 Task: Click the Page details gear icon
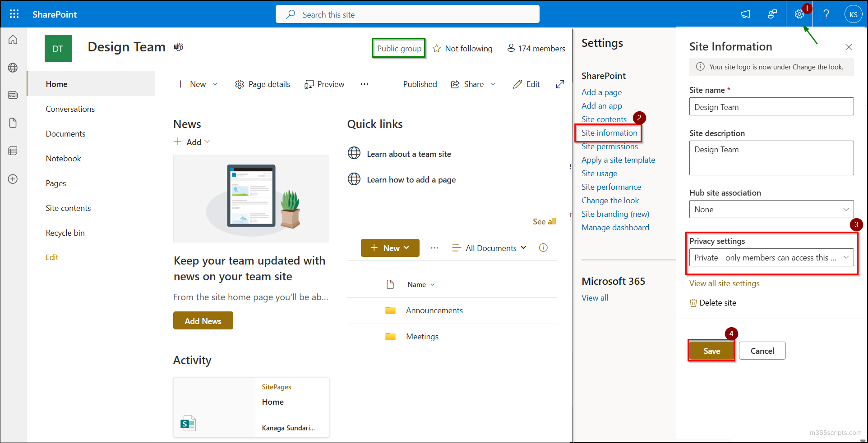point(240,84)
